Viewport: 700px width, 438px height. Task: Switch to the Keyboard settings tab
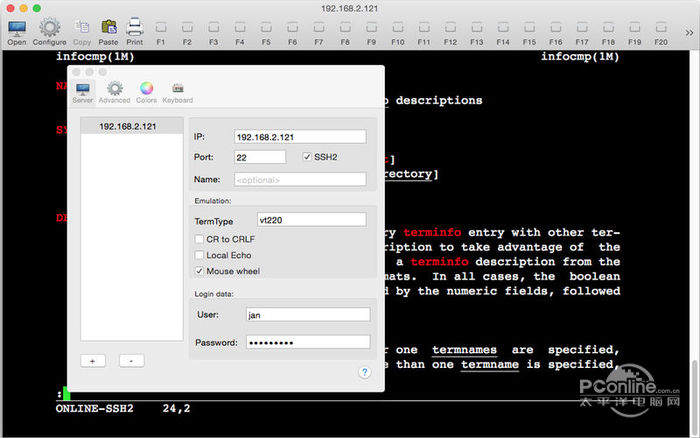pos(177,91)
